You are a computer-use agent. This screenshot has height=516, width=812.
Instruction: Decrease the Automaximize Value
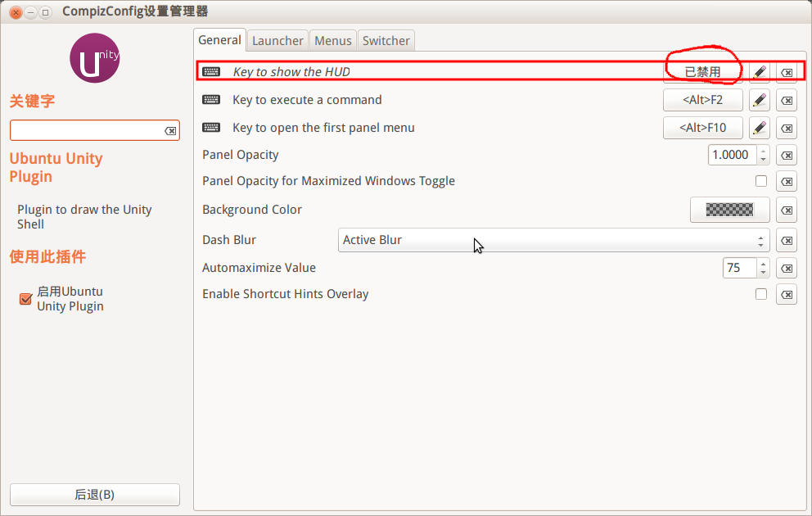763,272
